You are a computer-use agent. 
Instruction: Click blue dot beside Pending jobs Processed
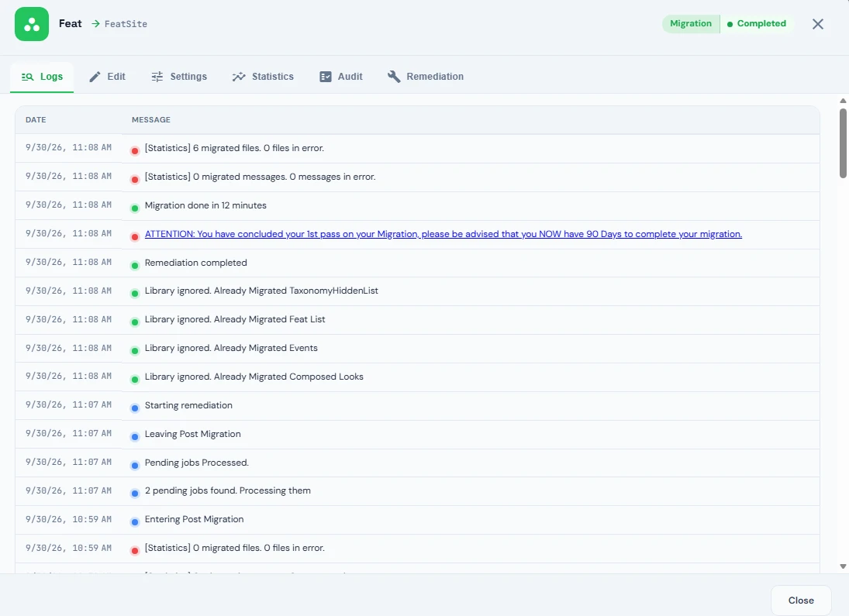(x=135, y=466)
